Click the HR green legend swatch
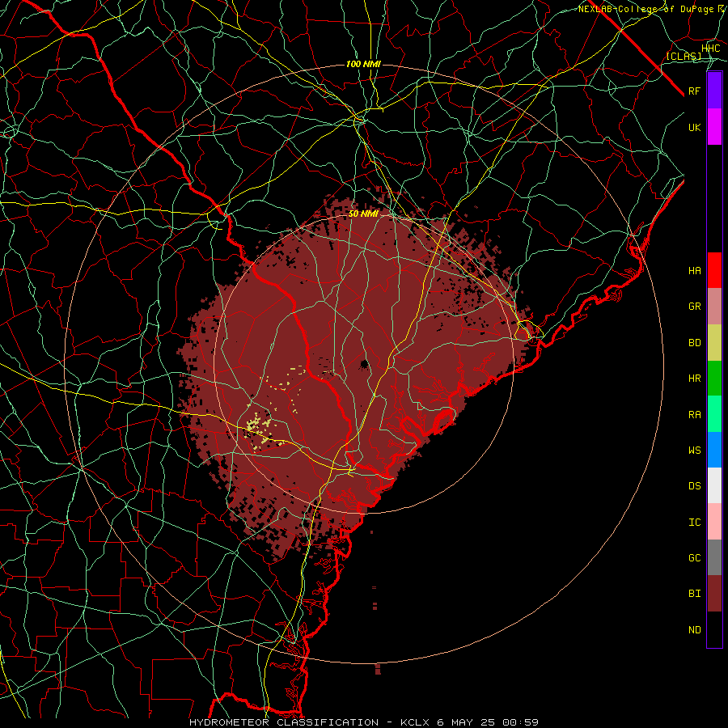 click(714, 379)
